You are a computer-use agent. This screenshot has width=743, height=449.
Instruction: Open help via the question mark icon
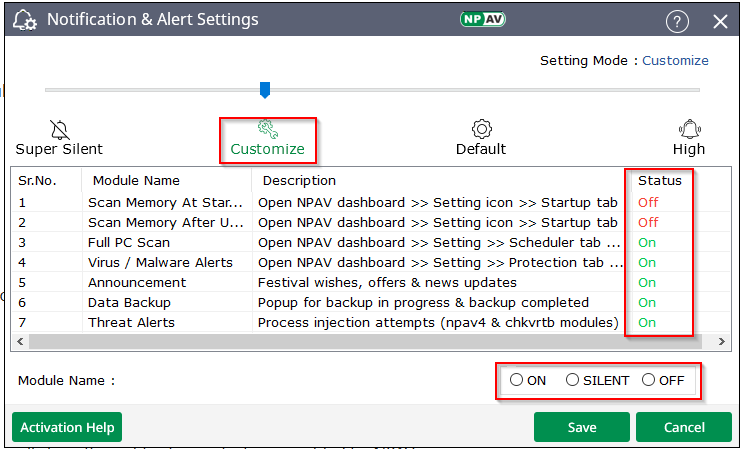pos(677,21)
